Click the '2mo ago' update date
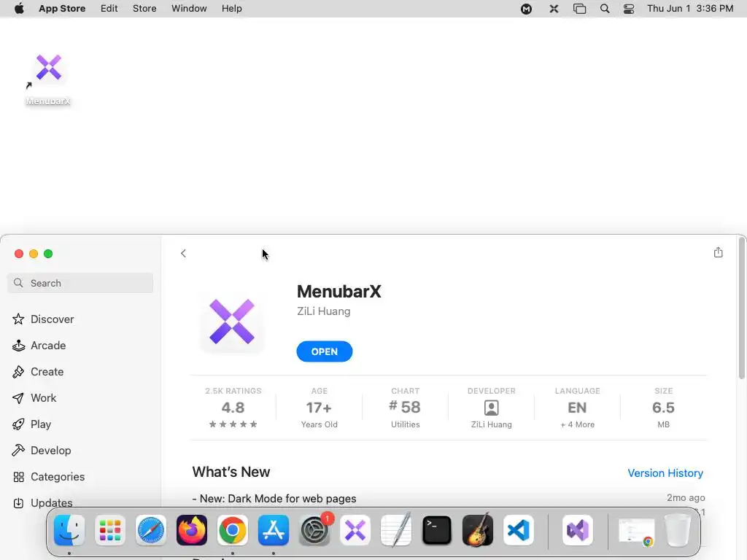The image size is (747, 560). click(x=686, y=497)
